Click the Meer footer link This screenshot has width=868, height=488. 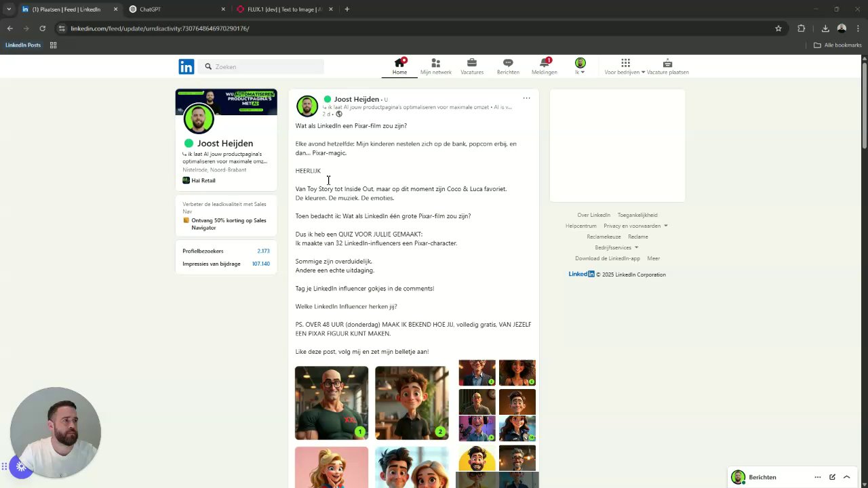tap(653, 258)
